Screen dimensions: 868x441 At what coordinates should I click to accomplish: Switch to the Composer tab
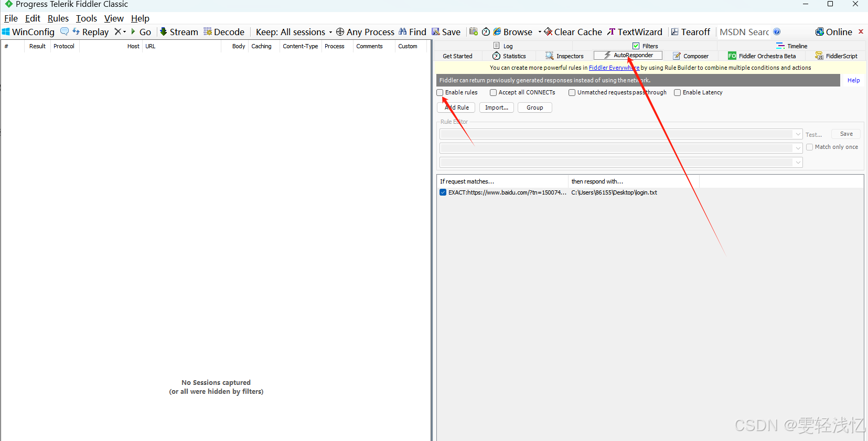[x=691, y=56]
